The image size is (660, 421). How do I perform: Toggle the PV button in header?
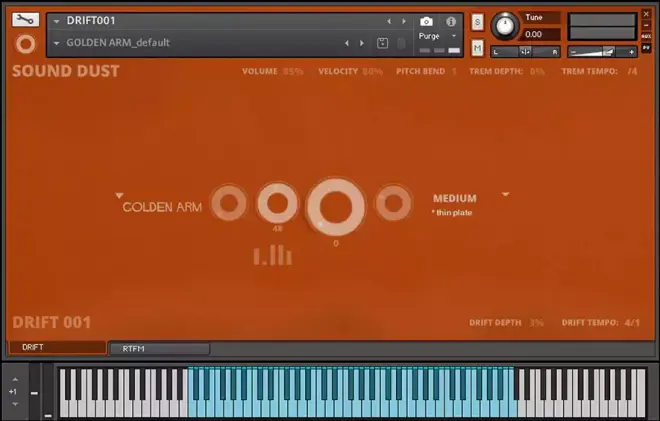pos(646,48)
